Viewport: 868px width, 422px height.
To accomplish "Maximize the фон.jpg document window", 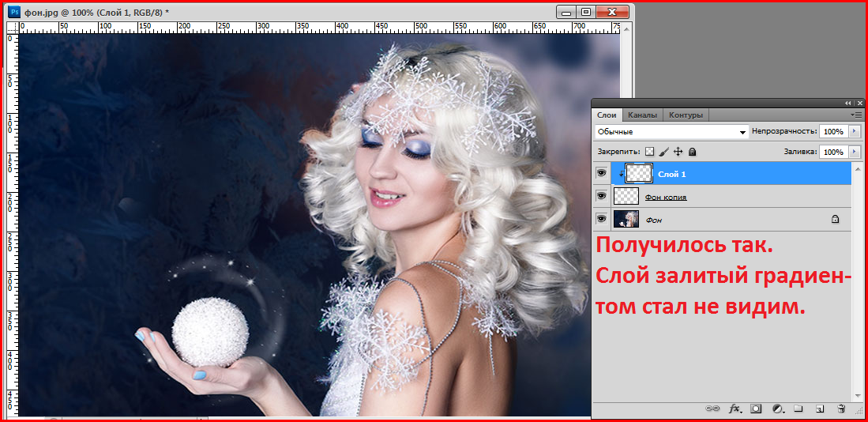I will point(586,12).
